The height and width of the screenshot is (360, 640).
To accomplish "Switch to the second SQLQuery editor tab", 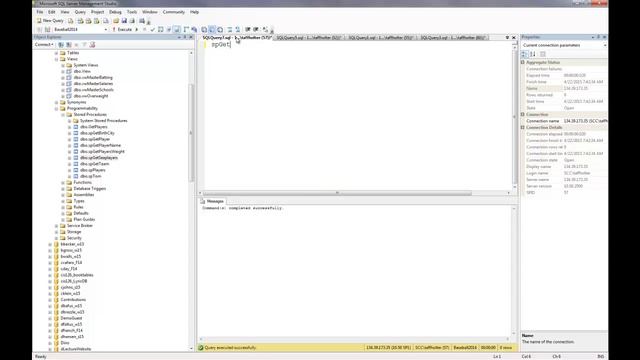I will pos(309,38).
